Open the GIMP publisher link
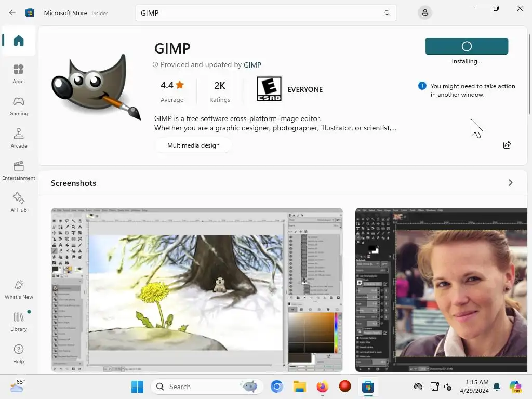 pyautogui.click(x=252, y=65)
